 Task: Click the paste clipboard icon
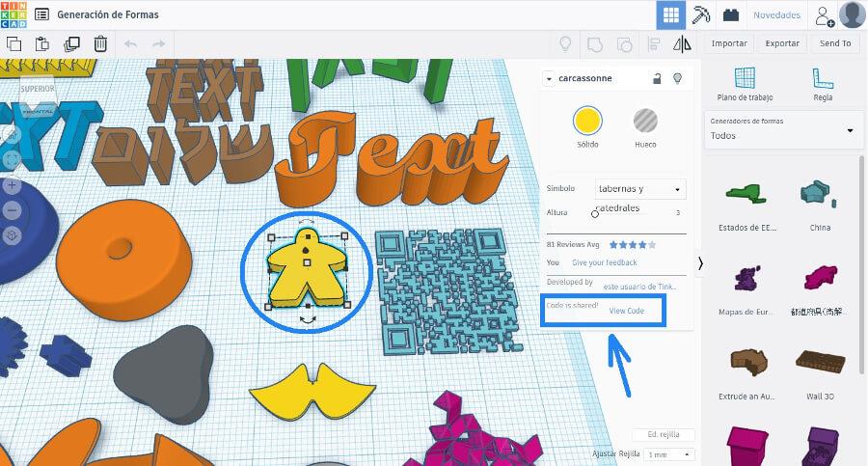click(42, 43)
